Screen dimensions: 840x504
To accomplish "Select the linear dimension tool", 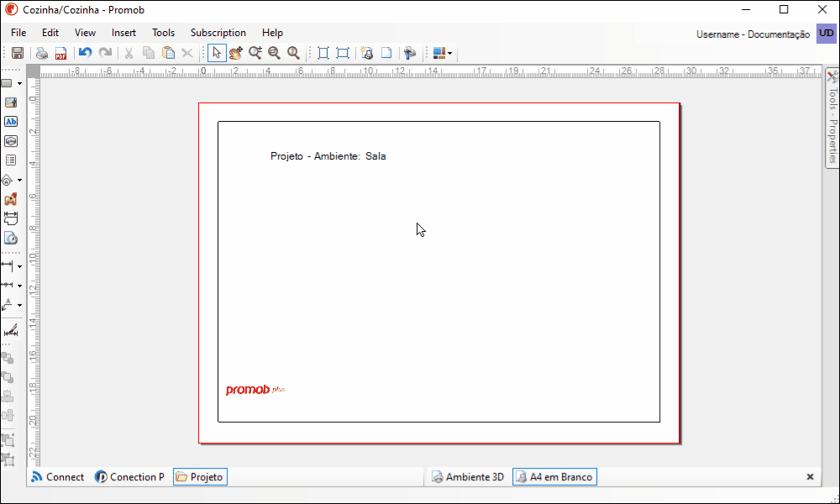I will (x=8, y=265).
